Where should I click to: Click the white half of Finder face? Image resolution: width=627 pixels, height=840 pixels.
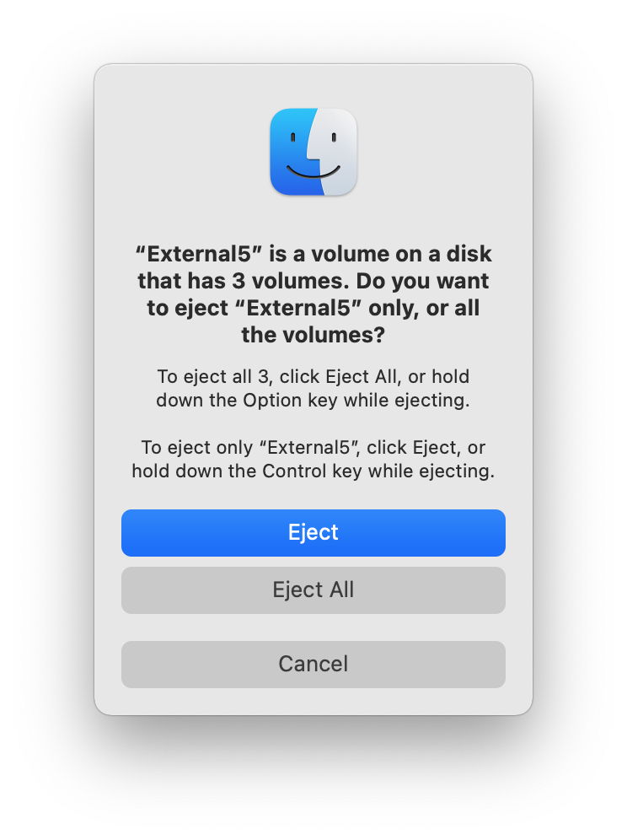(339, 152)
